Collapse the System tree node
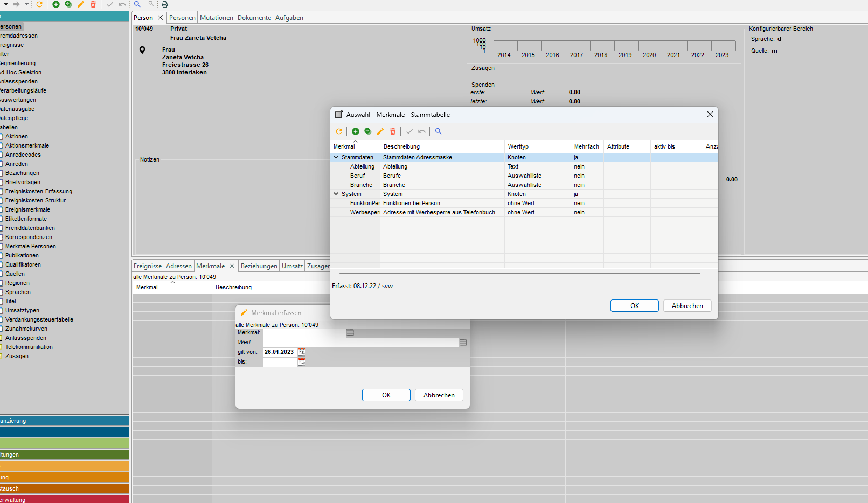Viewport: 868px width, 503px height. pos(336,194)
